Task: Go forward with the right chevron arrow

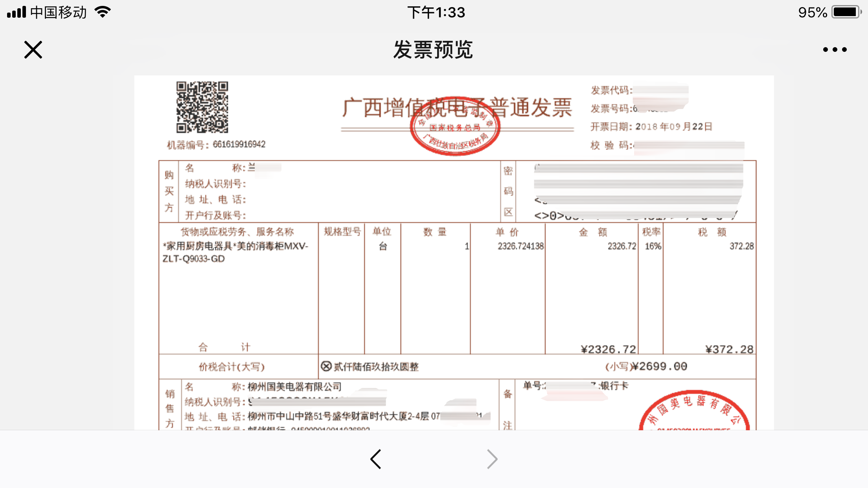Action: (492, 459)
